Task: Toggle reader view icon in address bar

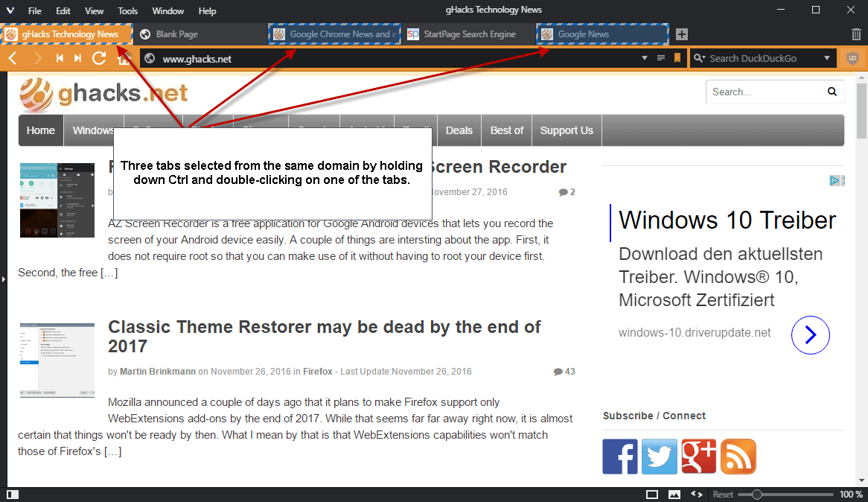Action: click(661, 58)
